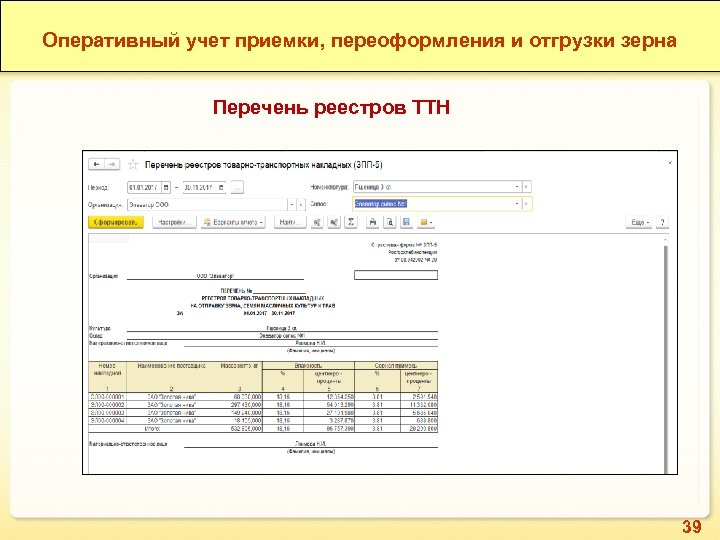The width and height of the screenshot is (720, 540).
Task: Close the report with the x button
Action: (x=670, y=163)
